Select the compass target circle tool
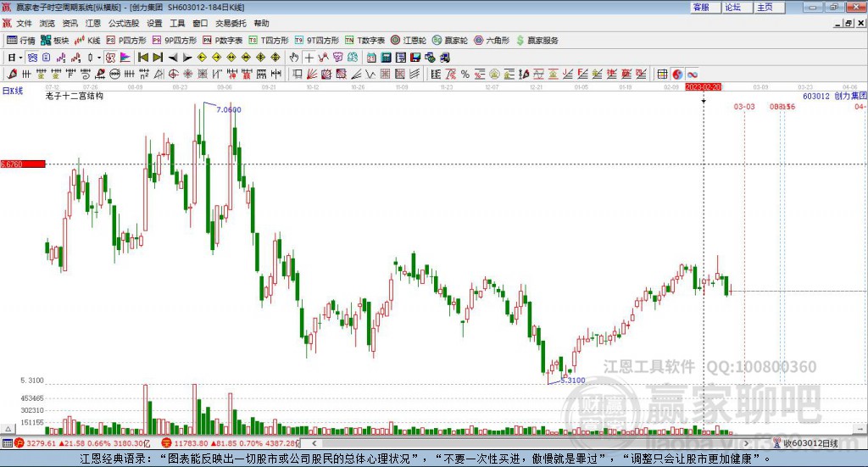The image size is (868, 467). [x=173, y=74]
